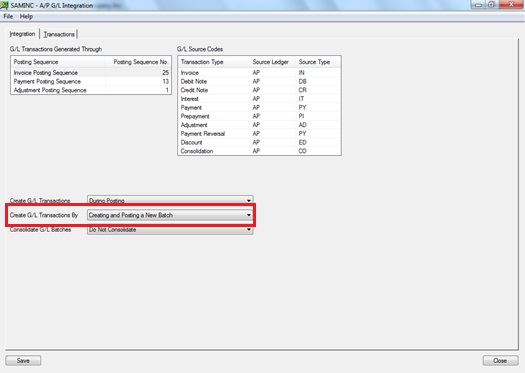Image resolution: width=525 pixels, height=373 pixels.
Task: Click the invoice posting sequence number 25
Action: pyautogui.click(x=165, y=73)
